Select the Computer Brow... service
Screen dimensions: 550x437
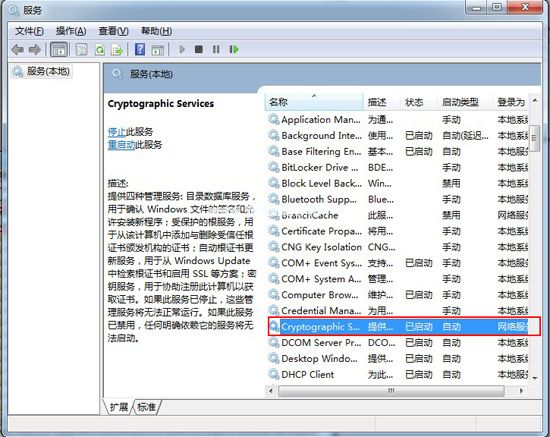tap(320, 295)
